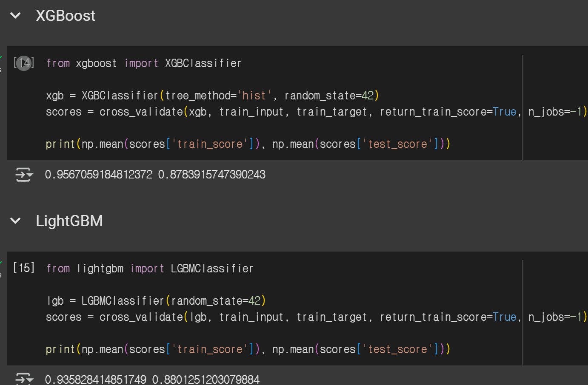Collapse the LightGBM section chevron
588x385 pixels.
(15, 221)
